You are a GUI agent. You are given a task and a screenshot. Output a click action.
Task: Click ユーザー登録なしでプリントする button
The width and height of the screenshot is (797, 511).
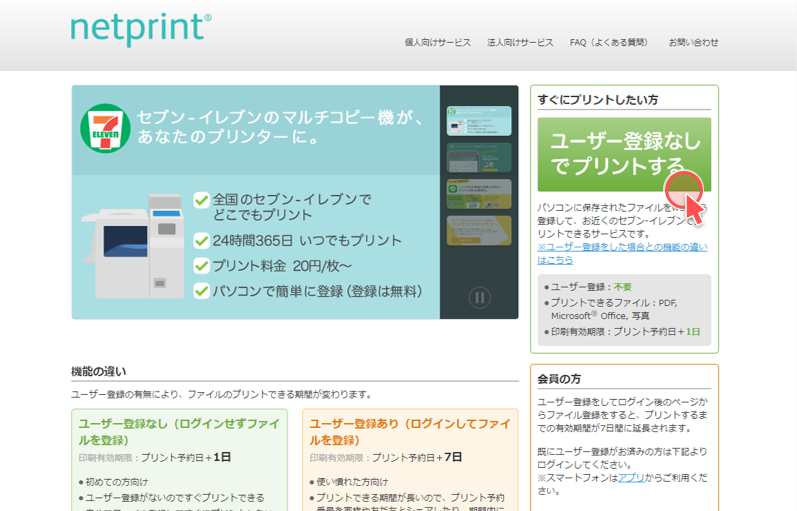pyautogui.click(x=624, y=155)
